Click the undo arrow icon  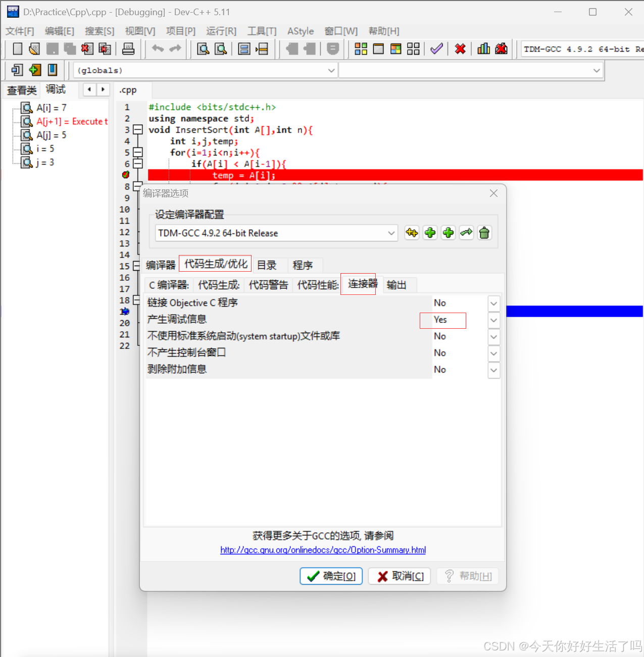[158, 48]
